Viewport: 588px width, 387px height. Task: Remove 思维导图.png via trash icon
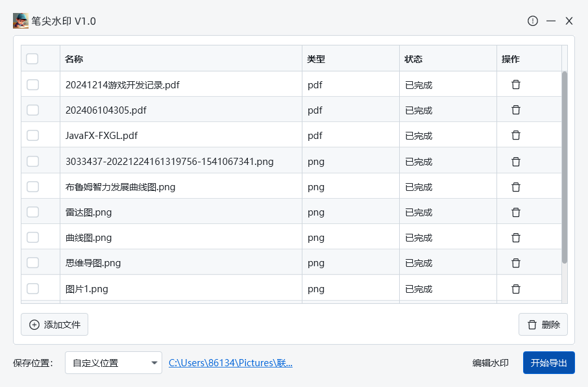(516, 262)
